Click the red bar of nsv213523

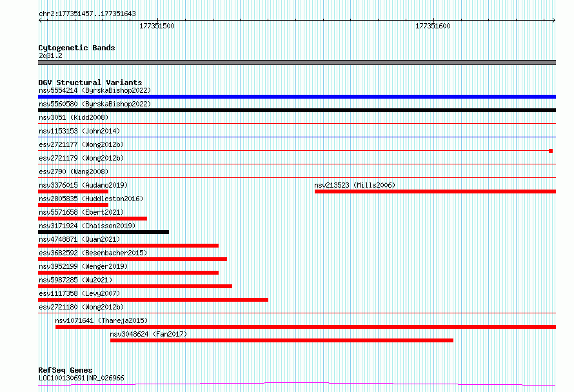click(435, 191)
